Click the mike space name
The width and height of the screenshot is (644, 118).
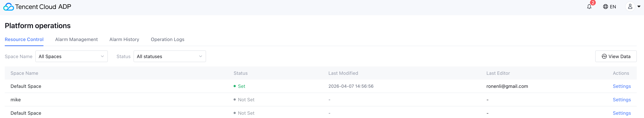[x=16, y=100]
